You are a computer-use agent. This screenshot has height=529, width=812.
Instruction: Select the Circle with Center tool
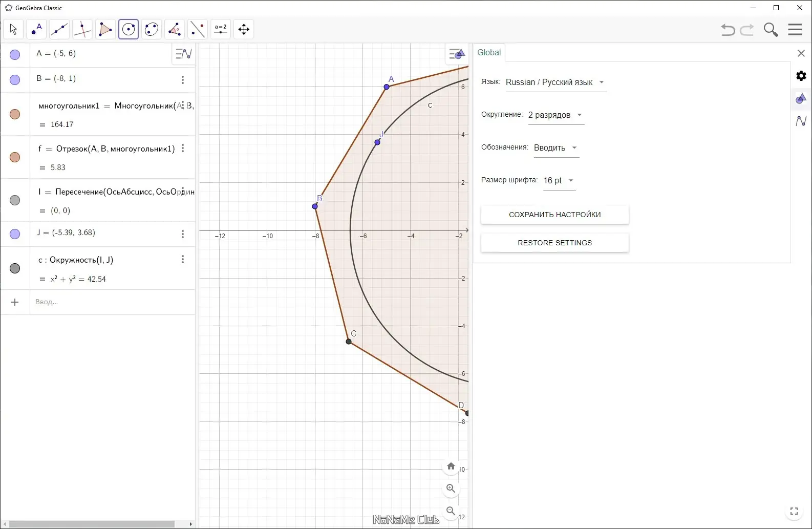coord(129,29)
